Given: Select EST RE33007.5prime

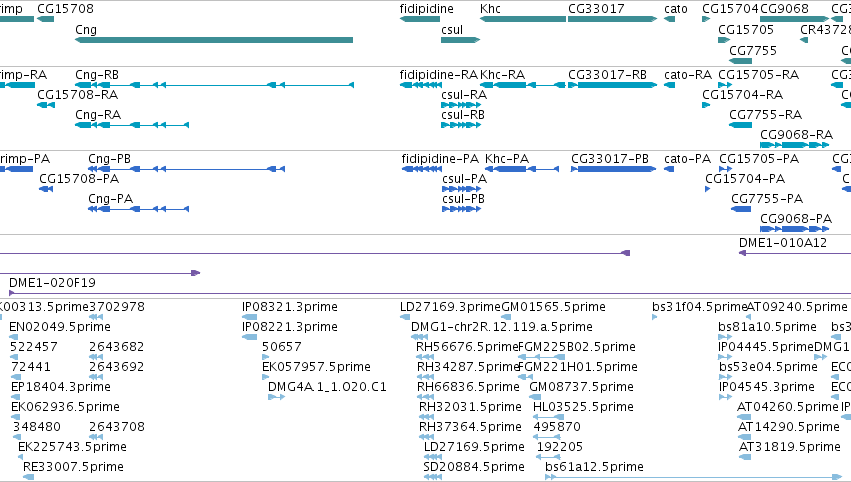Looking at the screenshot, I should point(28,477).
